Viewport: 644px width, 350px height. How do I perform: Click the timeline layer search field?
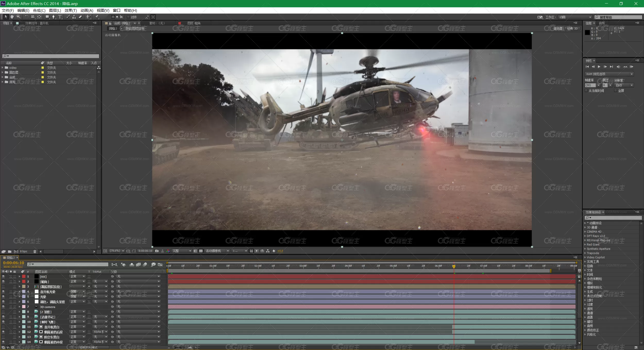tap(68, 264)
